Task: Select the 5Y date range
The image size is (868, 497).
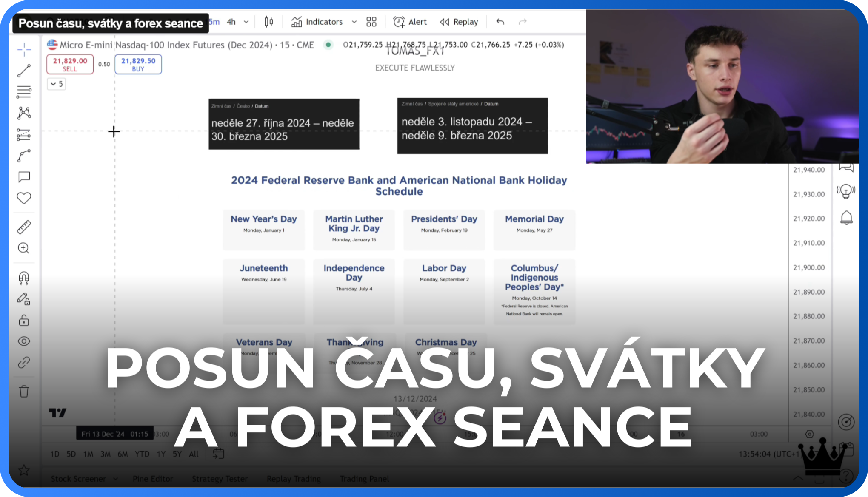Action: [x=177, y=454]
